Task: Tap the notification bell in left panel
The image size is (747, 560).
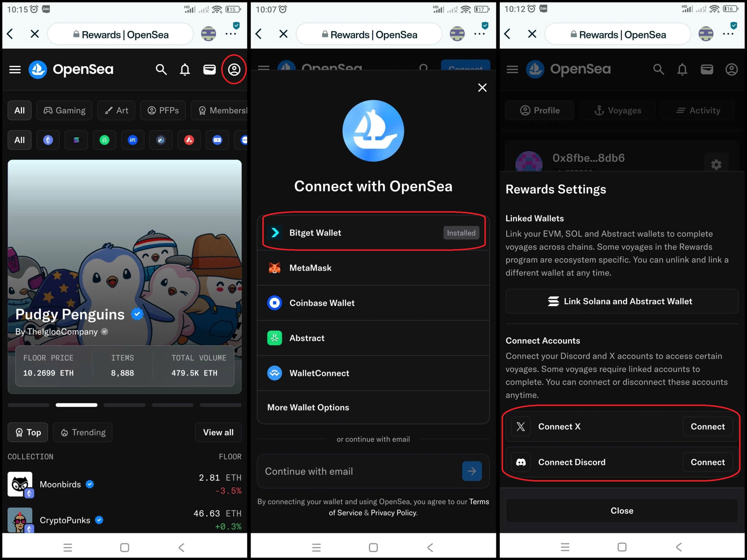Action: tap(185, 69)
